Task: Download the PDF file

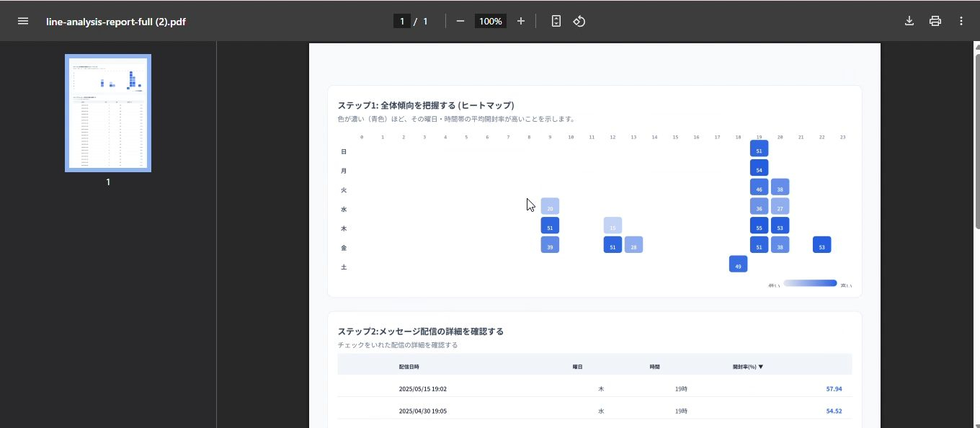Action: (x=909, y=21)
